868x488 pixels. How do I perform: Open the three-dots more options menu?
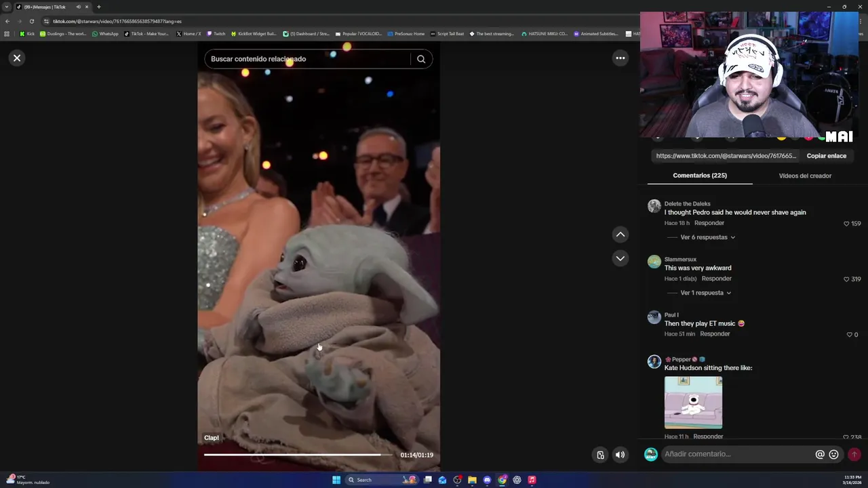(620, 58)
